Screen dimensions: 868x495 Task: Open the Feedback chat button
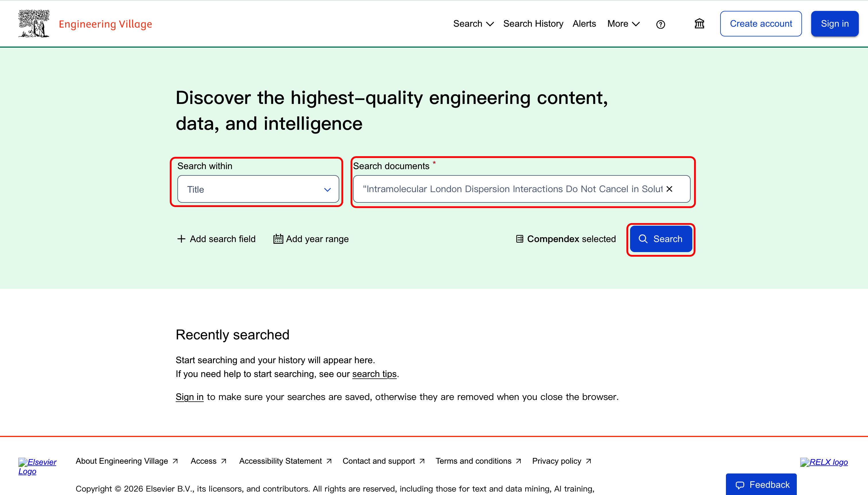coord(761,484)
